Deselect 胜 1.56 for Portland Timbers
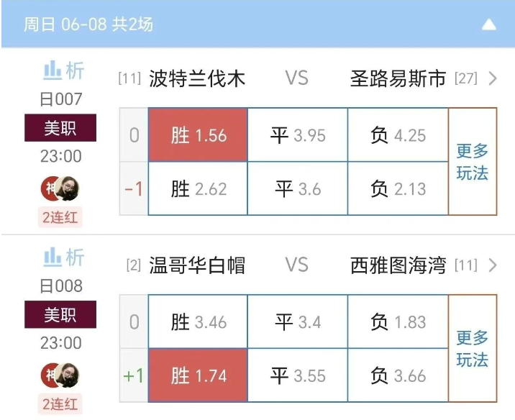This screenshot has width=515, height=420. pos(198,135)
